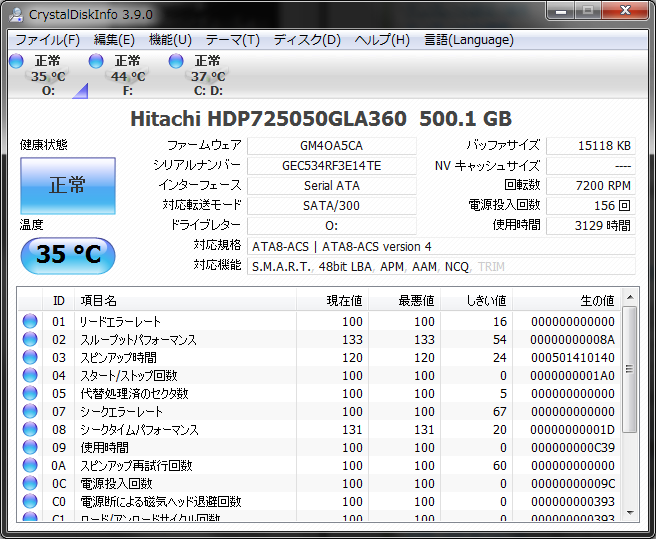Select the 電源断による磁気ヘッド退避回数 row

[x=319, y=501]
